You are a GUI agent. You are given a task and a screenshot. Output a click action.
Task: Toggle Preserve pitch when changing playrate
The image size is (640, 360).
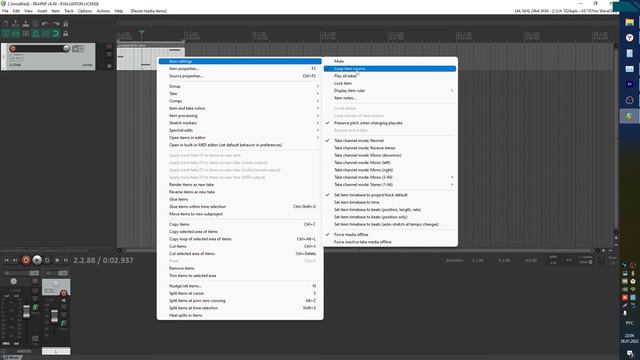pyautogui.click(x=390, y=123)
